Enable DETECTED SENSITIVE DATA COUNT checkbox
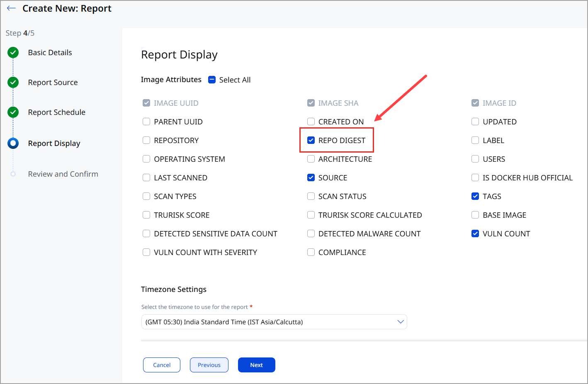 point(146,234)
